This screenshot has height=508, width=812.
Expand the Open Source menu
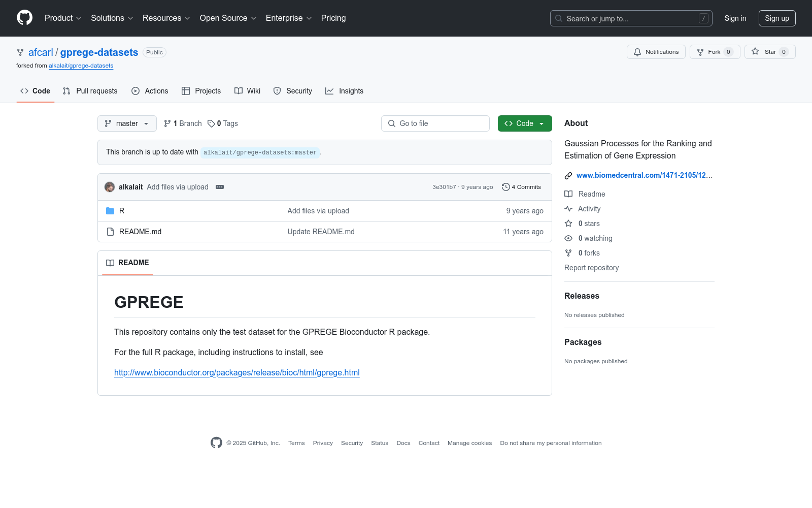[x=228, y=18]
